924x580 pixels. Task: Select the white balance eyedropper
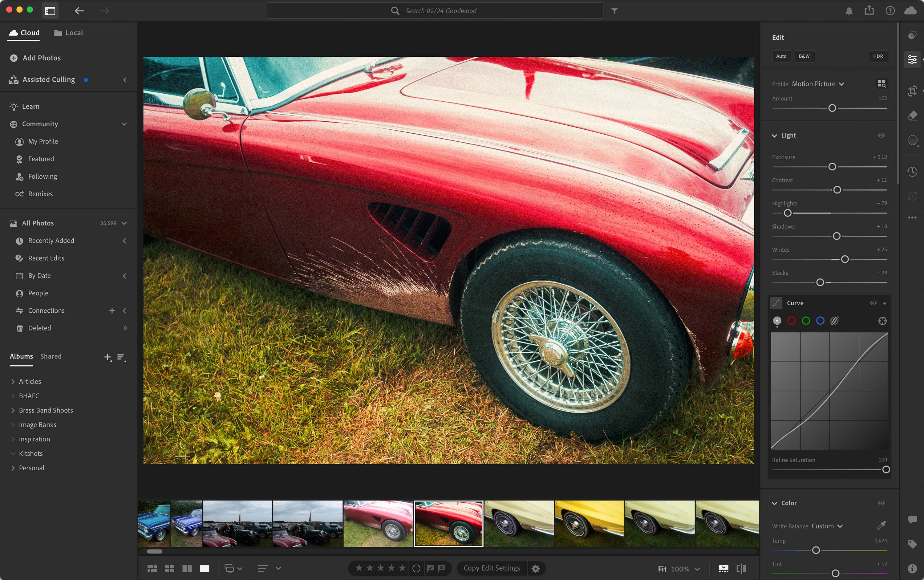(881, 525)
